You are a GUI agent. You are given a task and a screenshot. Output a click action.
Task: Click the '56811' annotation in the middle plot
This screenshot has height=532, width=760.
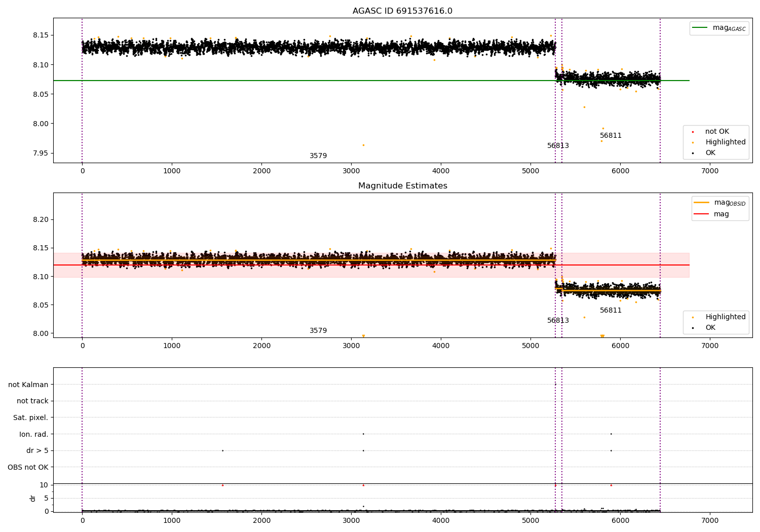pyautogui.click(x=611, y=311)
